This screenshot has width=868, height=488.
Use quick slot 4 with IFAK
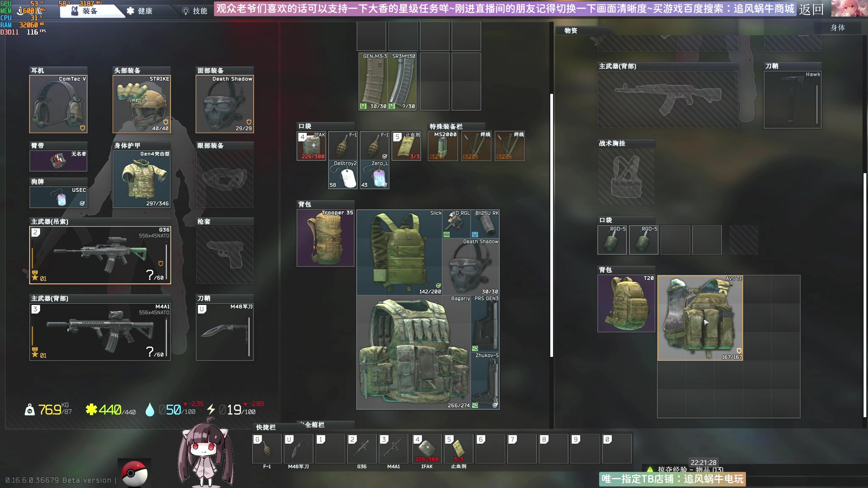click(x=427, y=449)
